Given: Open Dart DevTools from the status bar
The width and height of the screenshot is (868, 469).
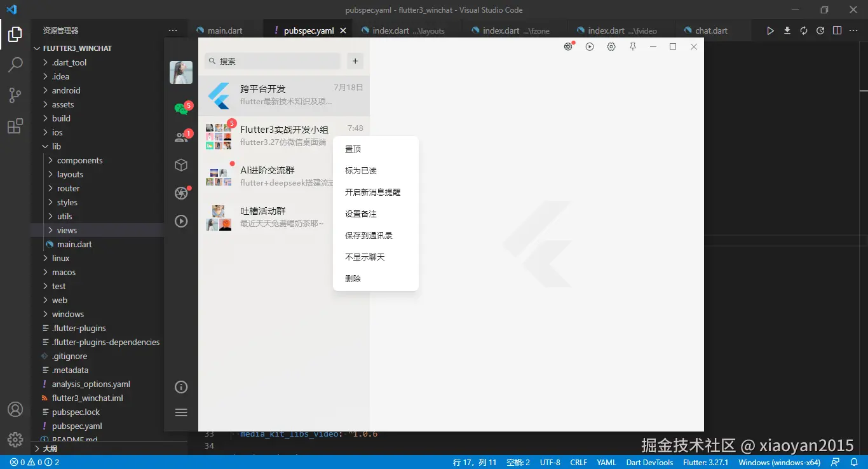Looking at the screenshot, I should (x=649, y=462).
